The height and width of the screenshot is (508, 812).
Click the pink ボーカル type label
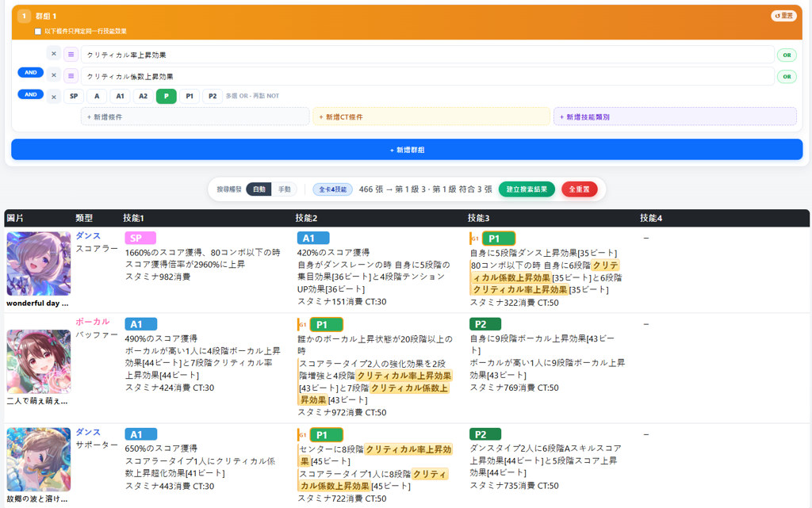click(93, 321)
